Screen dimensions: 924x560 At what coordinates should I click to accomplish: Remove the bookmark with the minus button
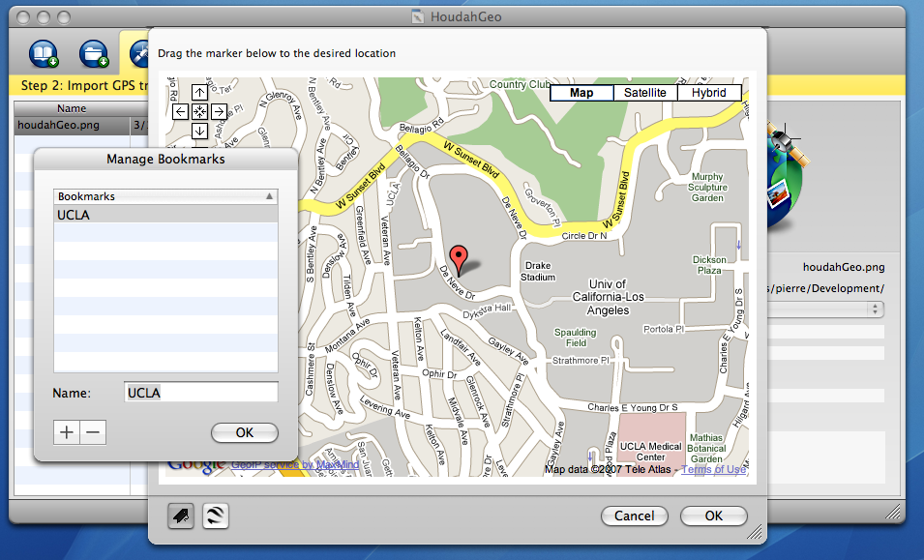point(93,432)
